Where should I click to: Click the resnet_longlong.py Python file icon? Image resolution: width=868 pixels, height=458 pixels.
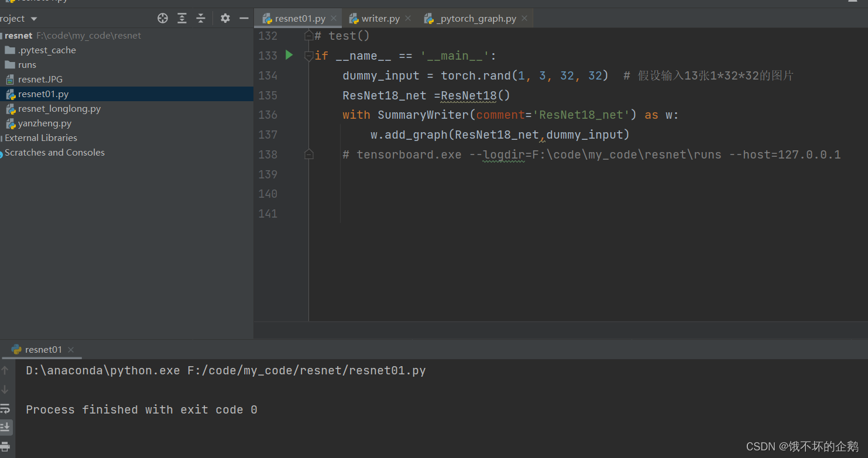10,109
